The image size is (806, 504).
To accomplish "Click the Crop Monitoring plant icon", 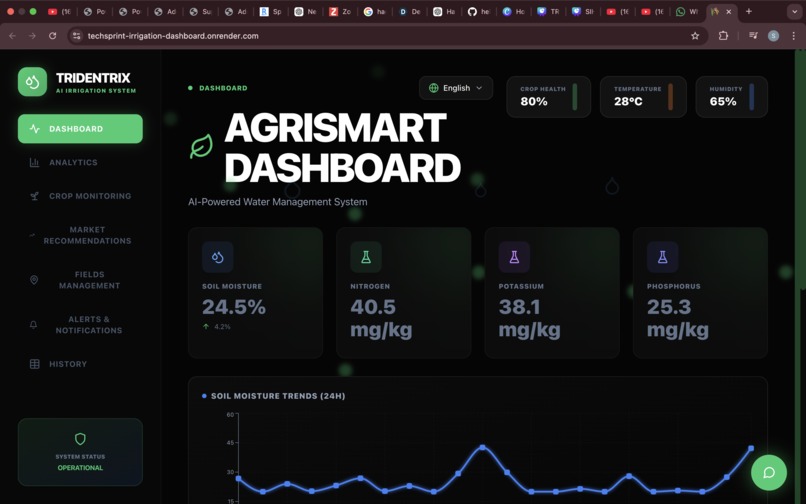I will (x=34, y=196).
